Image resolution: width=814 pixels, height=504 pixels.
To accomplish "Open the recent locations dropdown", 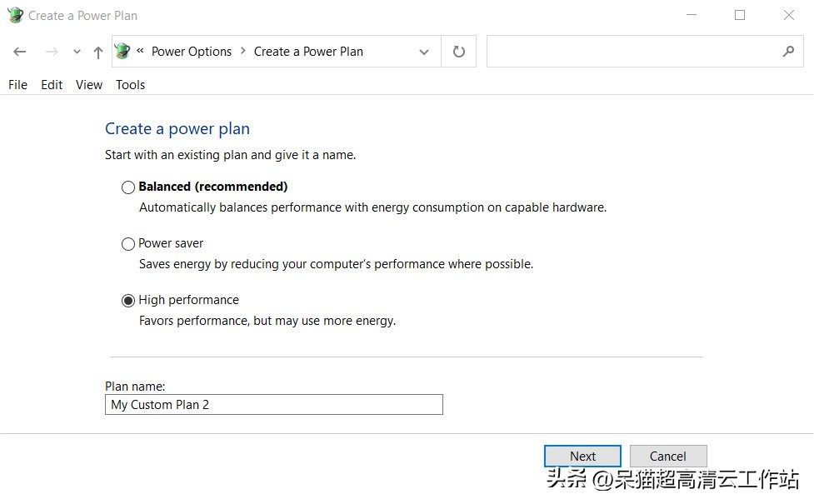I will click(x=77, y=52).
